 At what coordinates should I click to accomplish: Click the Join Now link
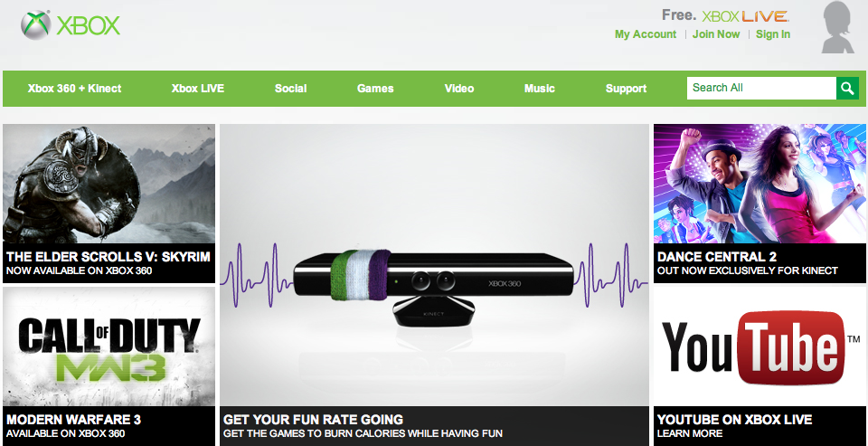[716, 34]
